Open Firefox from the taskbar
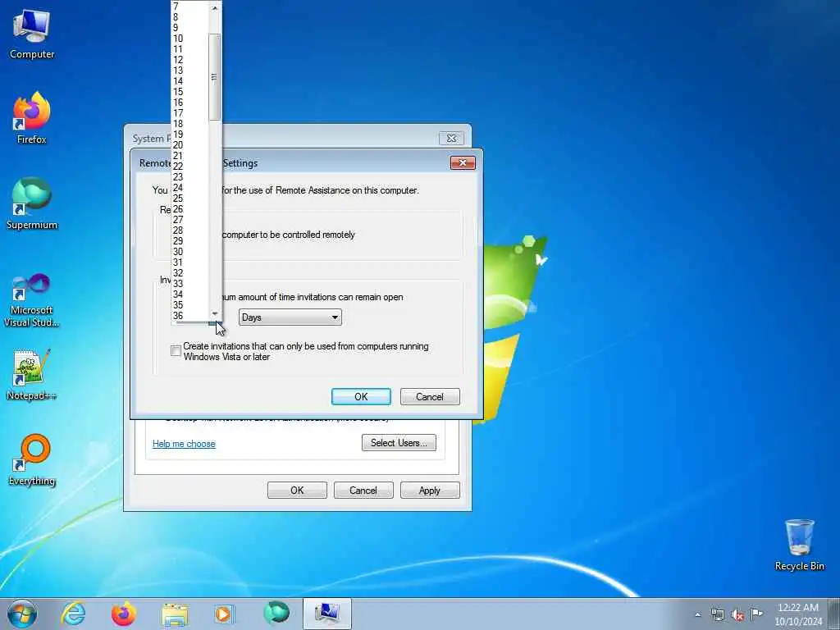The height and width of the screenshot is (630, 840). pos(123,614)
